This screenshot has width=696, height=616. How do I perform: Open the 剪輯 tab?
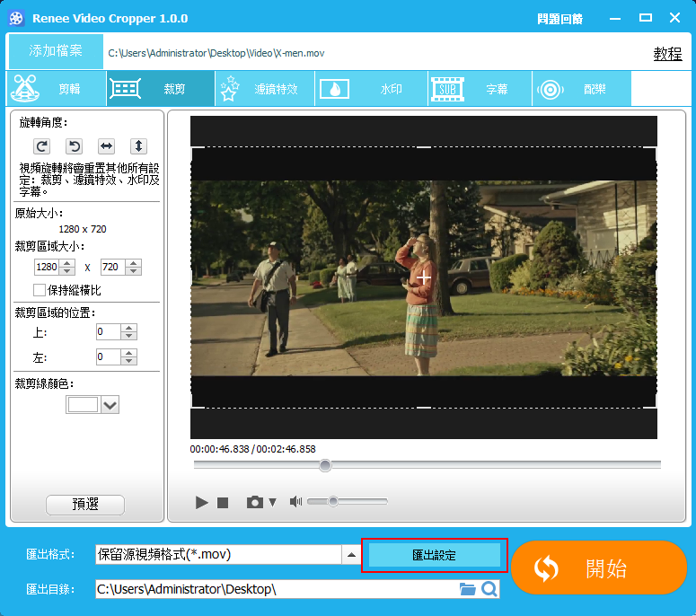[56, 89]
